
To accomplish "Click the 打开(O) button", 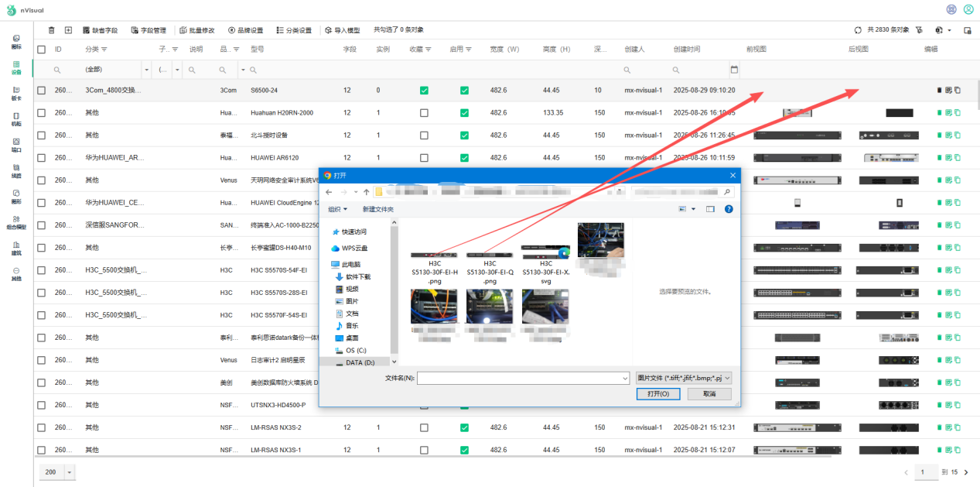I will pos(657,394).
